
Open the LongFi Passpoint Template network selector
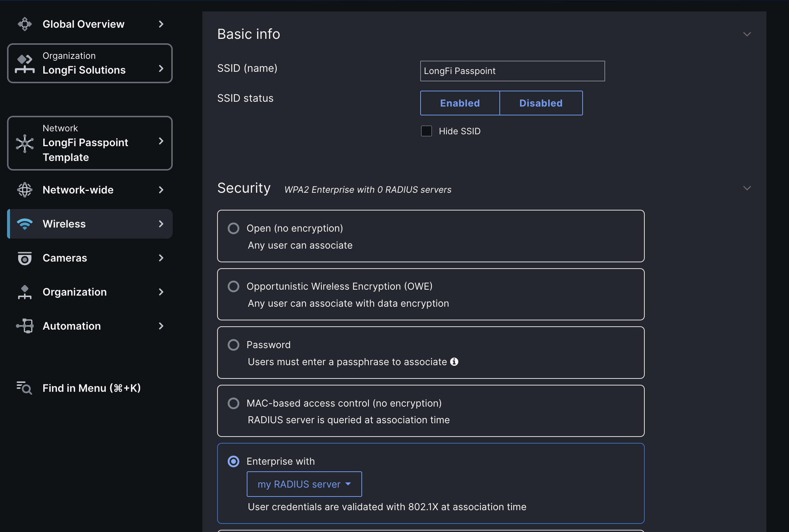90,143
